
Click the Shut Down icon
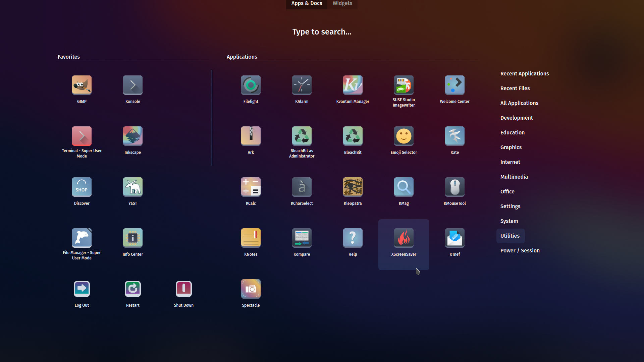pyautogui.click(x=184, y=289)
